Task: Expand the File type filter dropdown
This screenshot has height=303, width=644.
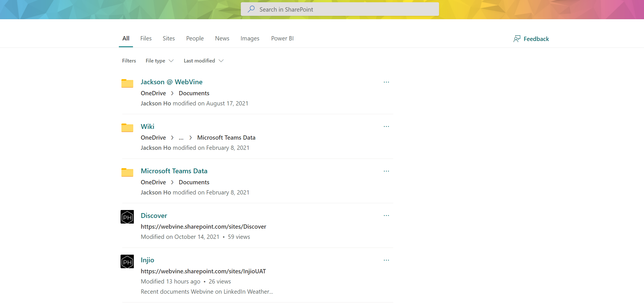Action: pyautogui.click(x=160, y=61)
